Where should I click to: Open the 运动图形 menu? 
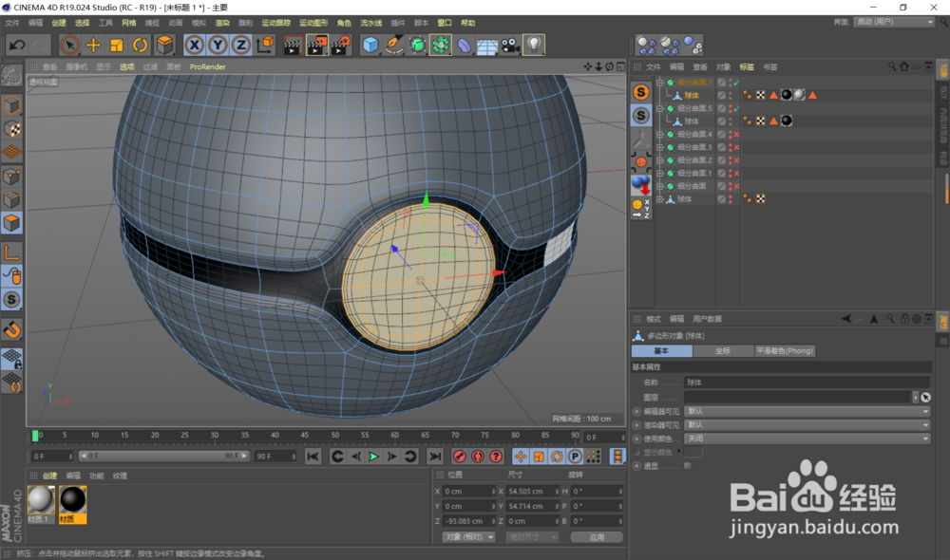(x=313, y=23)
